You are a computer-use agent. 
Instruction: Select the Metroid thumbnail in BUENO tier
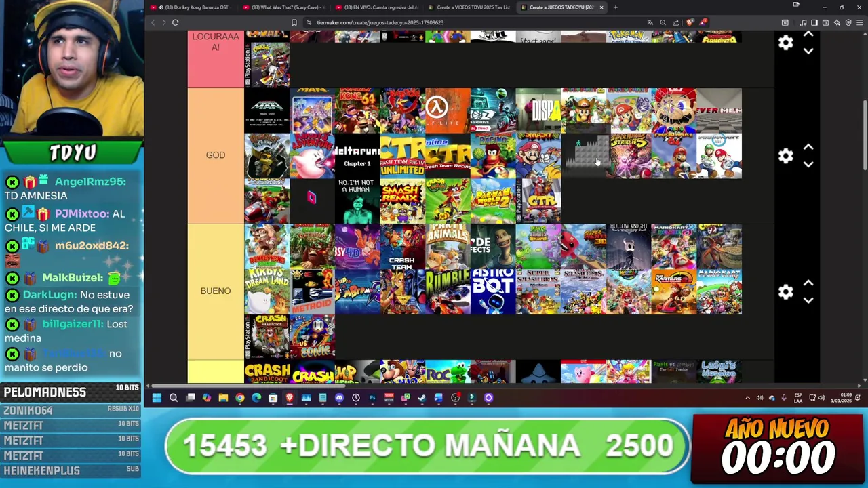click(312, 292)
